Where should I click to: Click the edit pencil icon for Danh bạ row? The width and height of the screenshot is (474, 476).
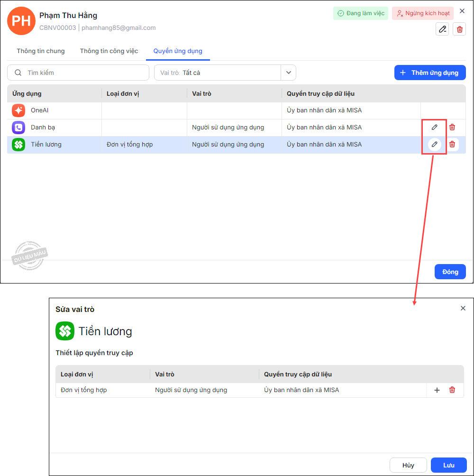point(434,127)
